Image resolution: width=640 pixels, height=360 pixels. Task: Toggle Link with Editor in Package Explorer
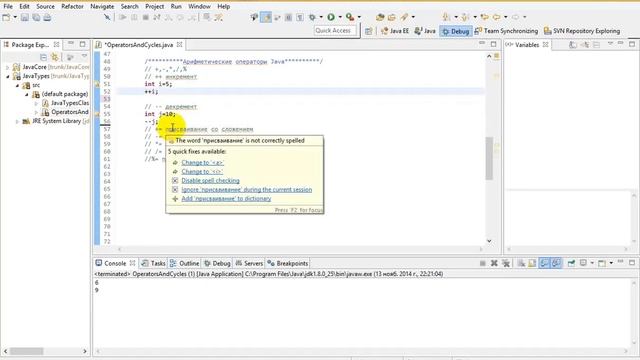pyautogui.click(x=55, y=57)
